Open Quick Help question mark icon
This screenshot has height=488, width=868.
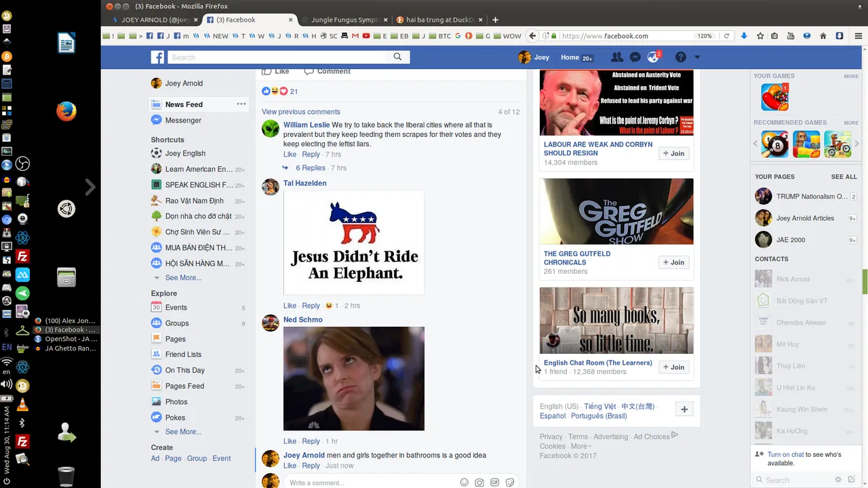pyautogui.click(x=681, y=58)
